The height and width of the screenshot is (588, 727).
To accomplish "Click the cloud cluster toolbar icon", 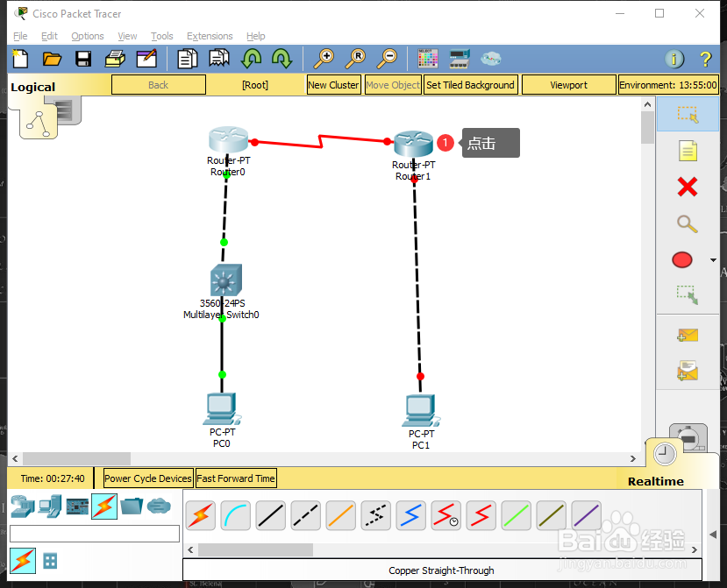I will (491, 59).
